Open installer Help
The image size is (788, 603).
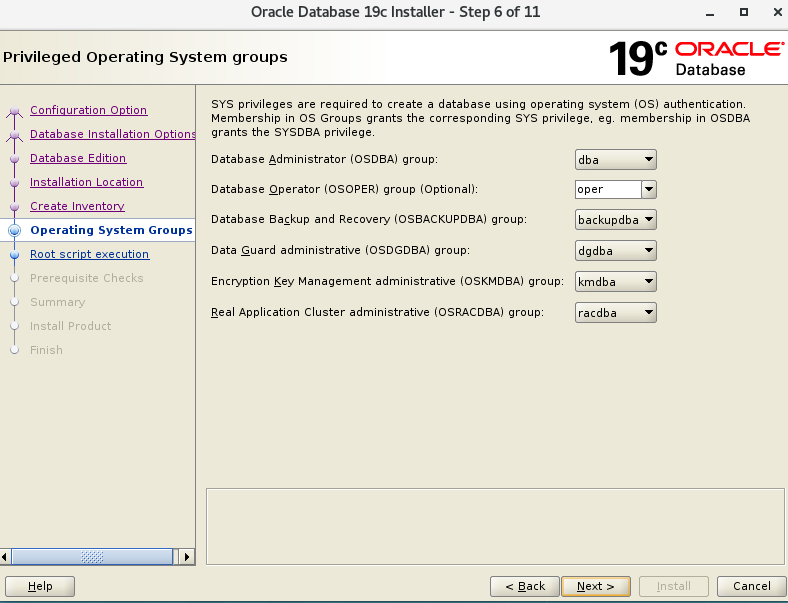(40, 586)
